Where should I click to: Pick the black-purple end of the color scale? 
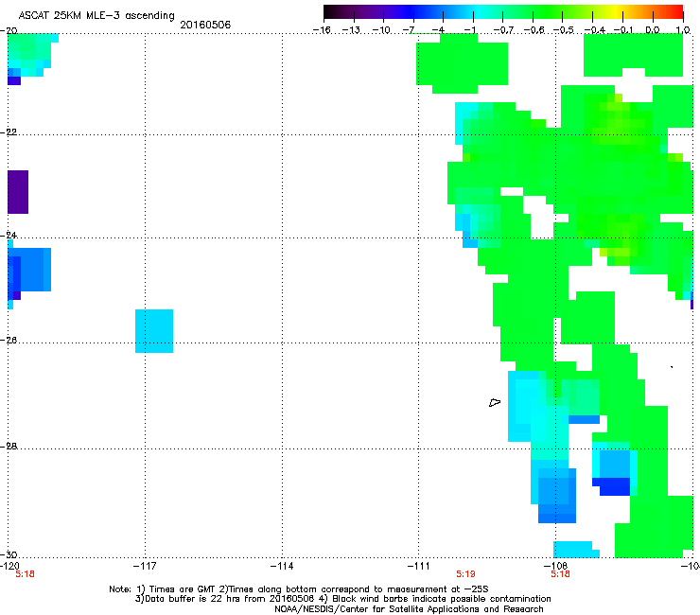[330, 12]
